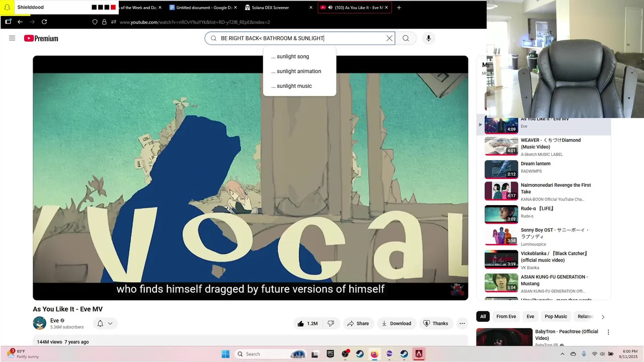Image resolution: width=644 pixels, height=362 pixels.
Task: Select the 'From Eve' filter chip
Action: [x=506, y=316]
